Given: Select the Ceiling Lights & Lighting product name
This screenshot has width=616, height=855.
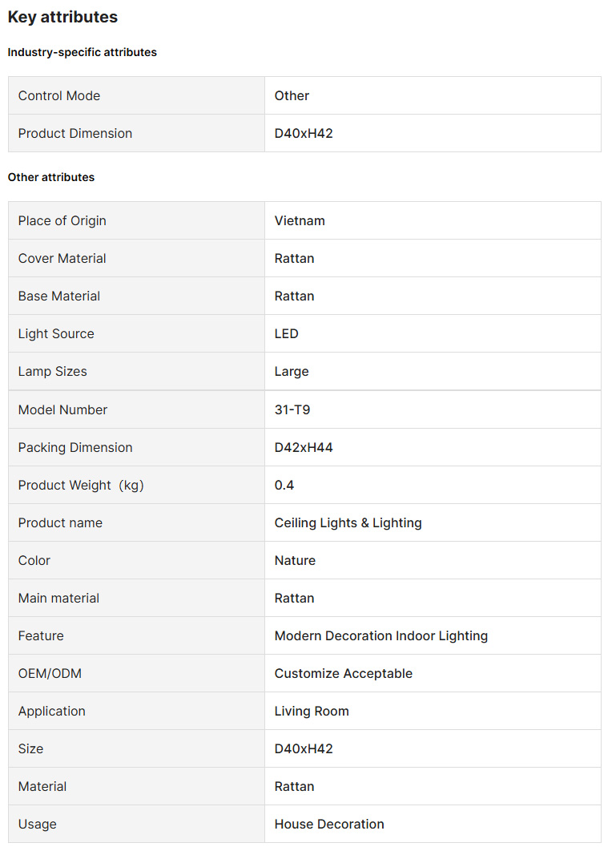Looking at the screenshot, I should point(348,522).
